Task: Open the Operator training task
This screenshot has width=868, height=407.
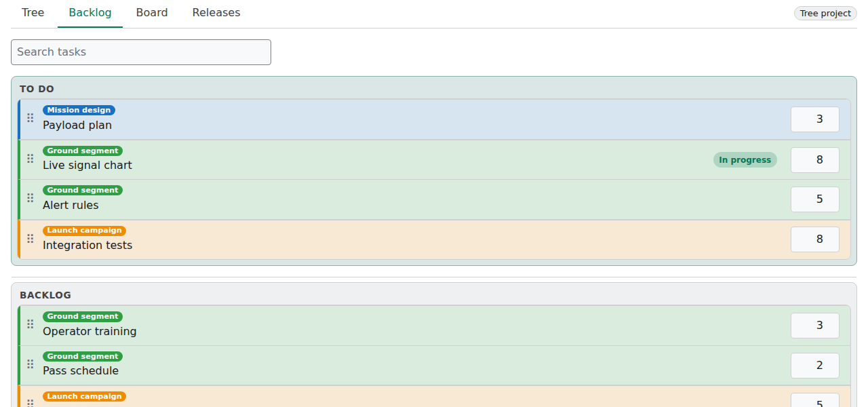Action: 90,332
